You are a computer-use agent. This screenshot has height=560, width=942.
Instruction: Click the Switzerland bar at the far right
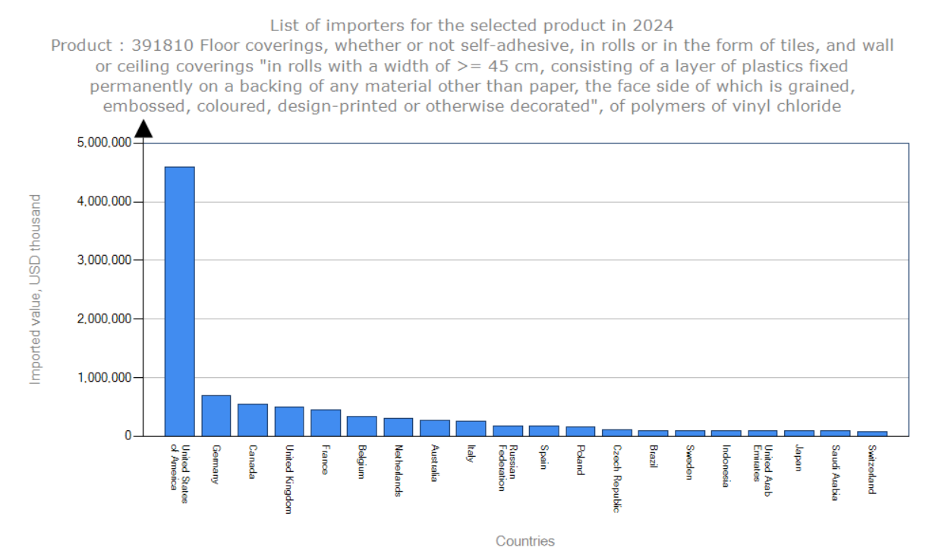pyautogui.click(x=871, y=433)
